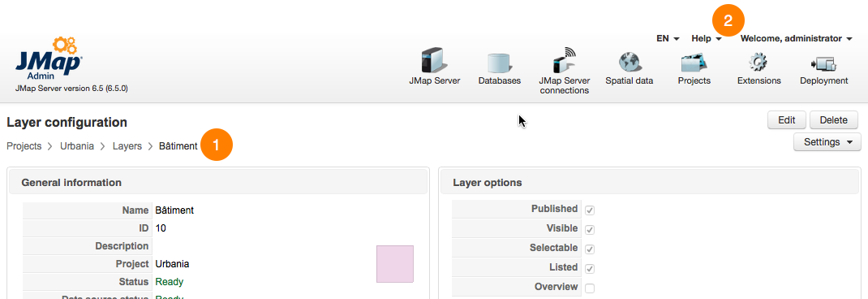Open the Spatial data globe icon
868x299 pixels.
[630, 62]
